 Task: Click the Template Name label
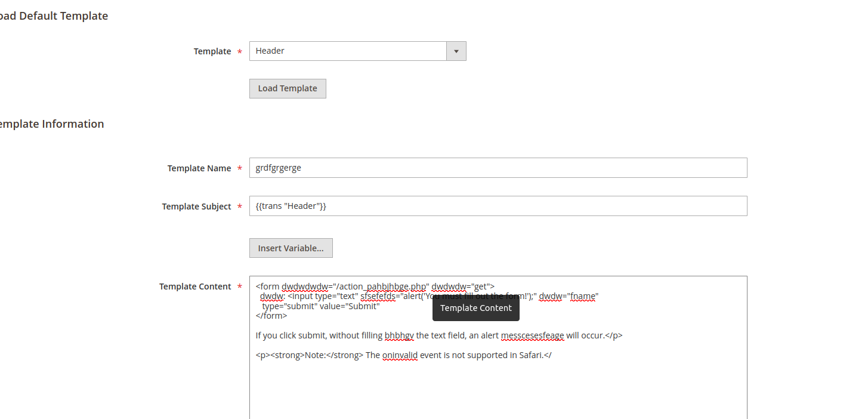(199, 168)
